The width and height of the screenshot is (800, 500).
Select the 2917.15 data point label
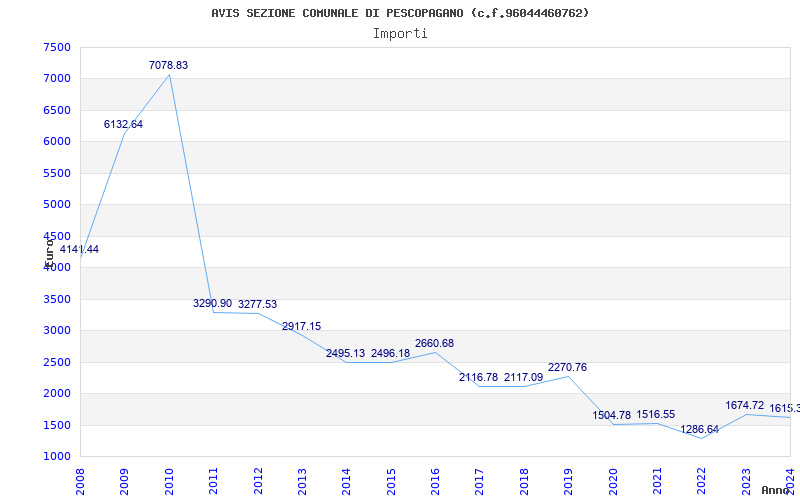point(301,327)
